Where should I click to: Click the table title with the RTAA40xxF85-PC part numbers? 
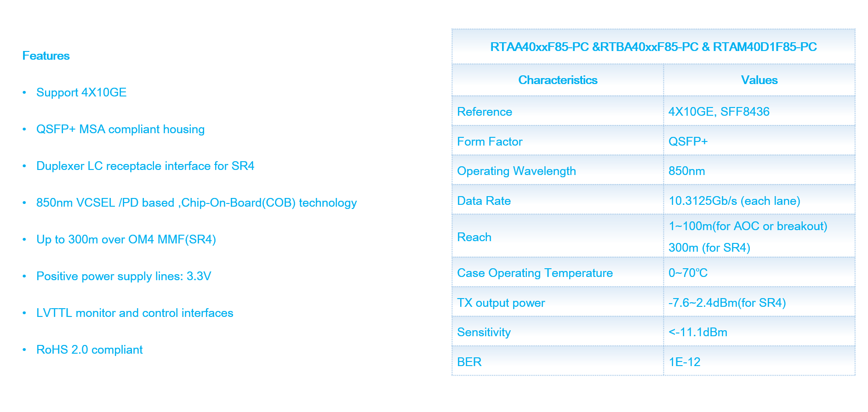coord(653,47)
